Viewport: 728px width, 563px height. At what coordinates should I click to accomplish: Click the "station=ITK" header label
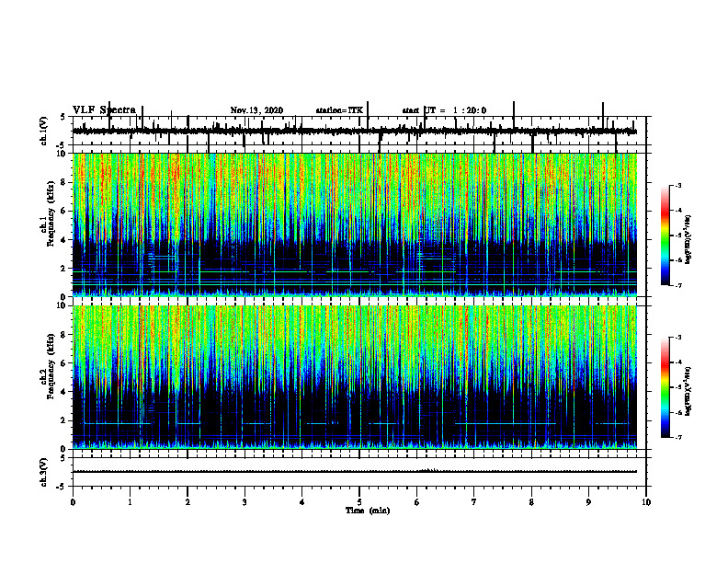pos(339,110)
